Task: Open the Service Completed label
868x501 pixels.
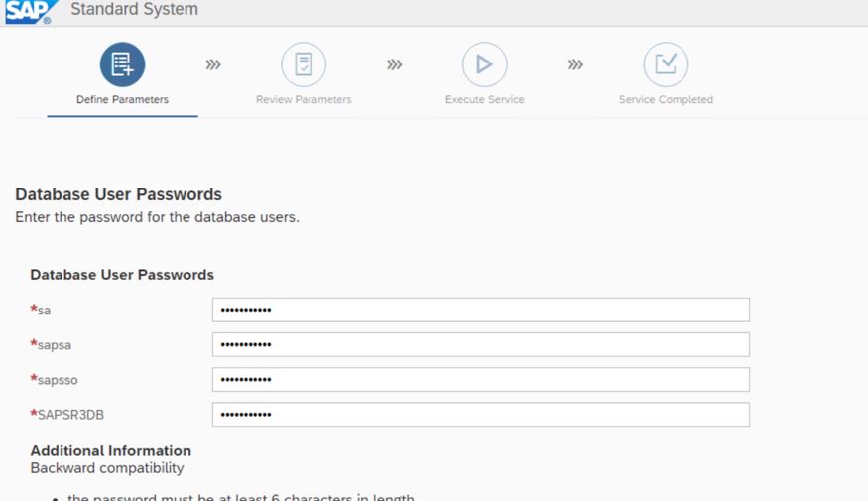Action: [x=666, y=99]
